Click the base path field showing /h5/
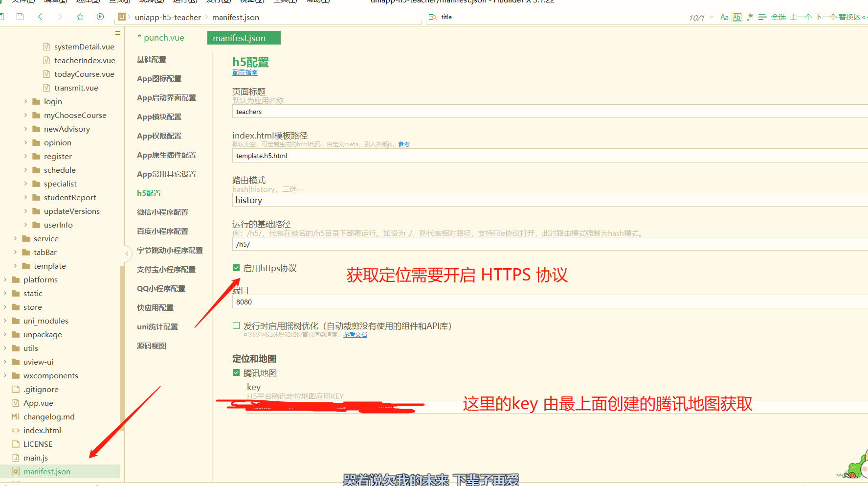The image size is (868, 486). pos(550,244)
